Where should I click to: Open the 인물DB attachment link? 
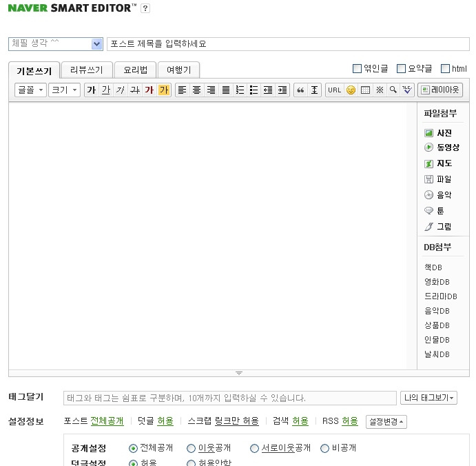pos(437,340)
